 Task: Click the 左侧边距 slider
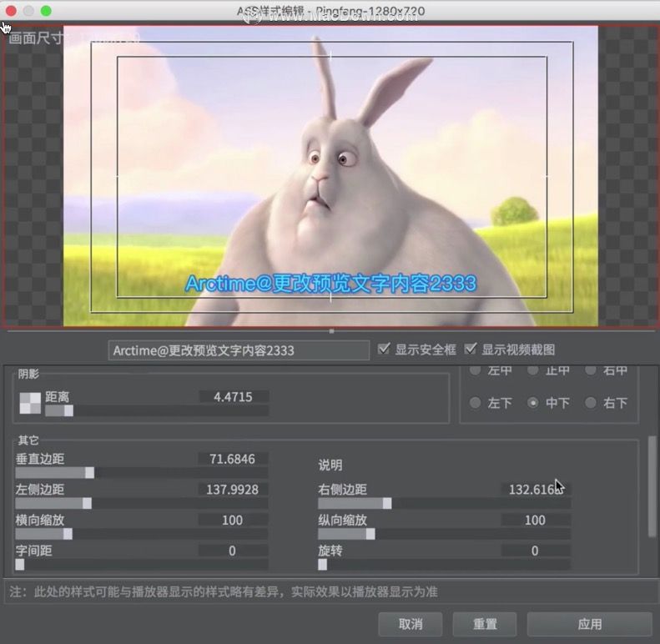pyautogui.click(x=142, y=503)
